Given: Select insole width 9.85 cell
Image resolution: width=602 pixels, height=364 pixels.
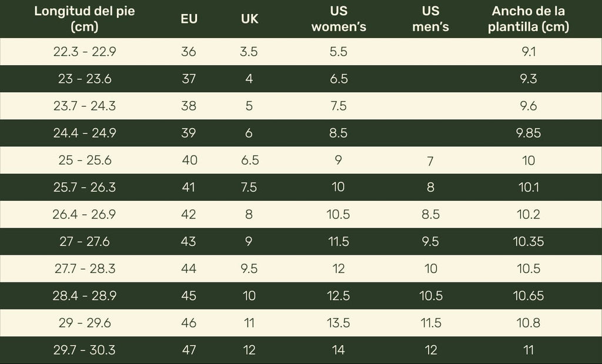Looking at the screenshot, I should 529,133.
